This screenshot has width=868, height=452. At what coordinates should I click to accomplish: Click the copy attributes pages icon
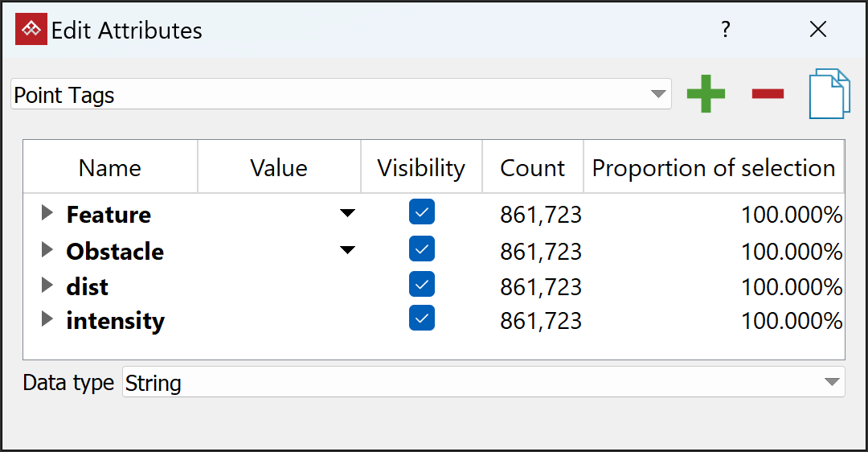pyautogui.click(x=829, y=94)
